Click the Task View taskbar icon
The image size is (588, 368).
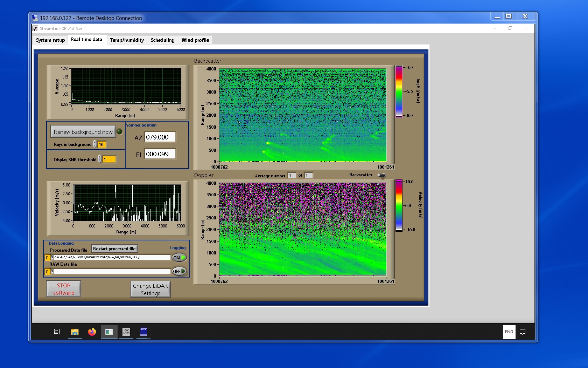[x=57, y=332]
